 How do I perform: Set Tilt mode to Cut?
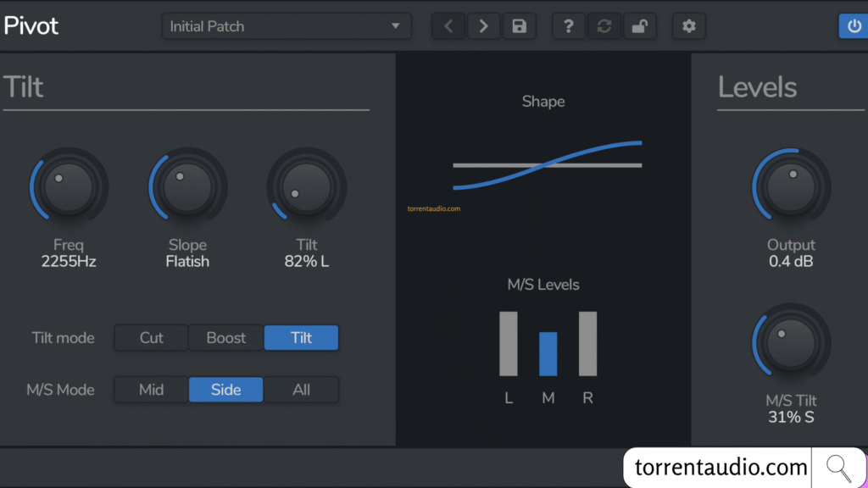click(x=151, y=338)
